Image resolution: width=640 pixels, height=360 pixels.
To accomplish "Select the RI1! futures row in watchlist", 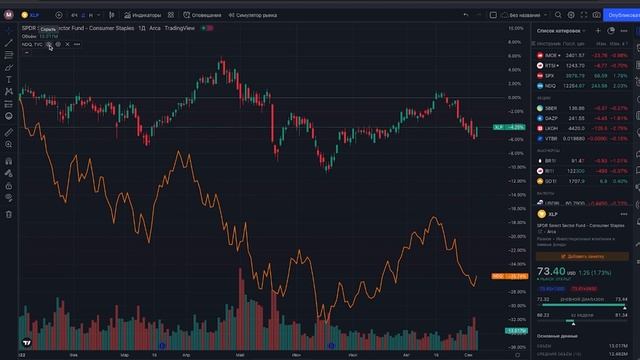I will [x=582, y=171].
